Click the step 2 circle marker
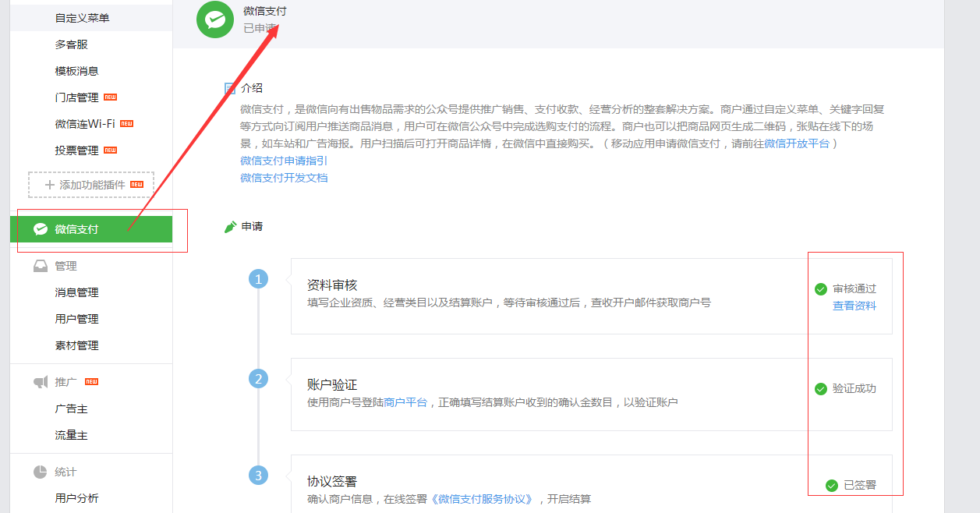Viewport: 980px width, 513px height. click(258, 379)
